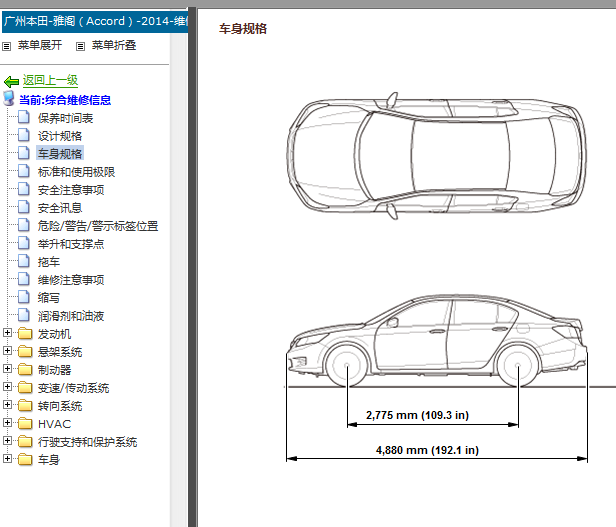This screenshot has width=616, height=527.
Task: Expand the 车身 tree node
Action: click(7, 459)
